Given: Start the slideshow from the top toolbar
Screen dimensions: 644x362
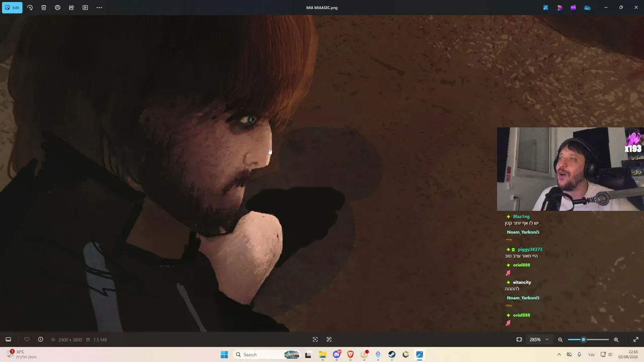Looking at the screenshot, I should (85, 8).
